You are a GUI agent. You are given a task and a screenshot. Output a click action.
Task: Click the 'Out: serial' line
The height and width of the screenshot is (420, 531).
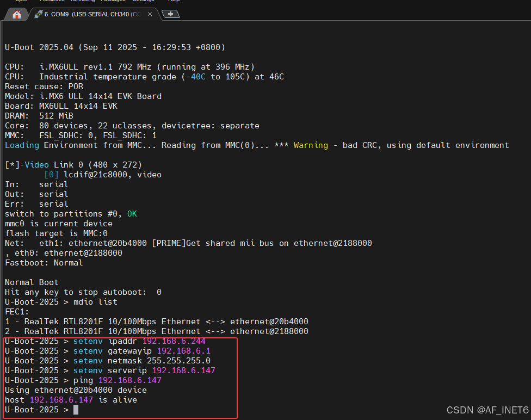pyautogui.click(x=36, y=194)
